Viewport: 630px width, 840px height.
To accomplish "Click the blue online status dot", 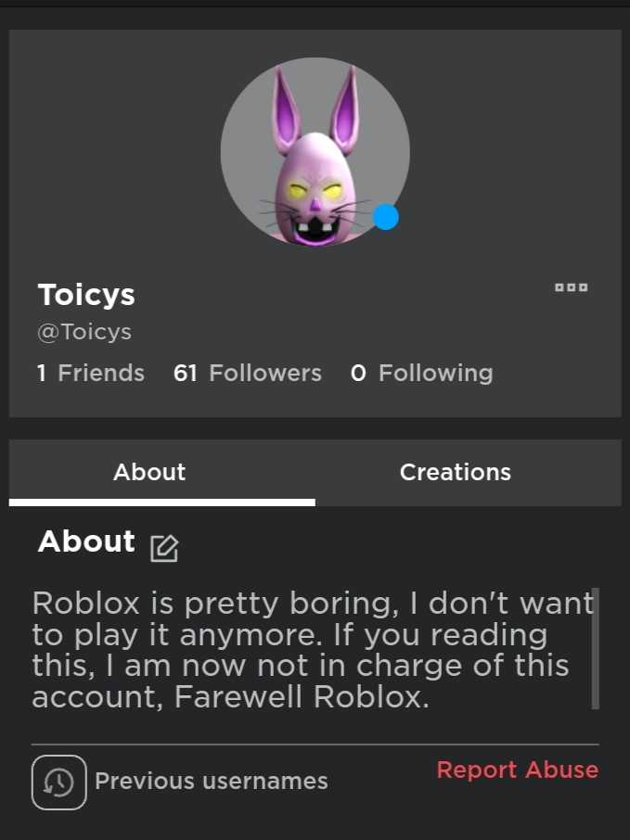I will (x=385, y=217).
